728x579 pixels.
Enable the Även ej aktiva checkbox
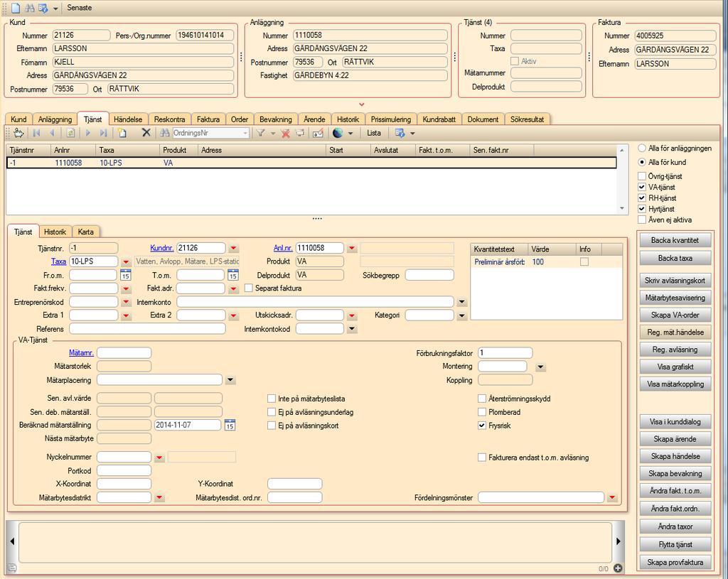[642, 220]
